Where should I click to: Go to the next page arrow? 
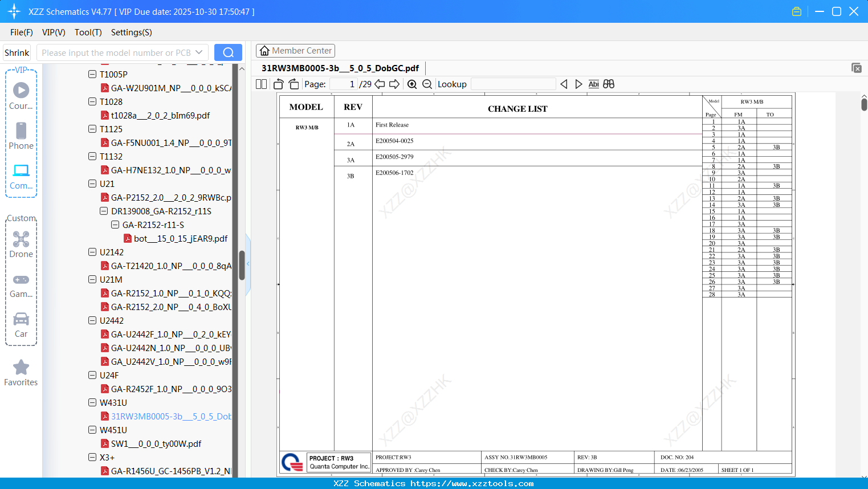(394, 84)
